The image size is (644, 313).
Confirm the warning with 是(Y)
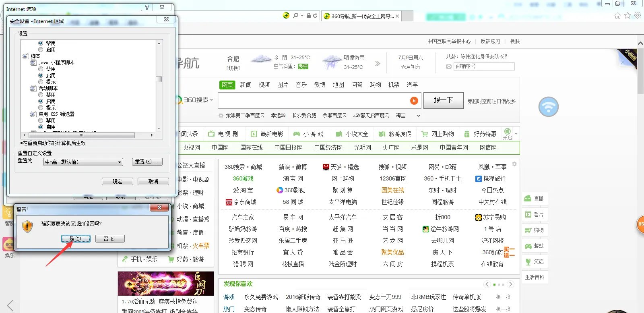click(x=76, y=238)
